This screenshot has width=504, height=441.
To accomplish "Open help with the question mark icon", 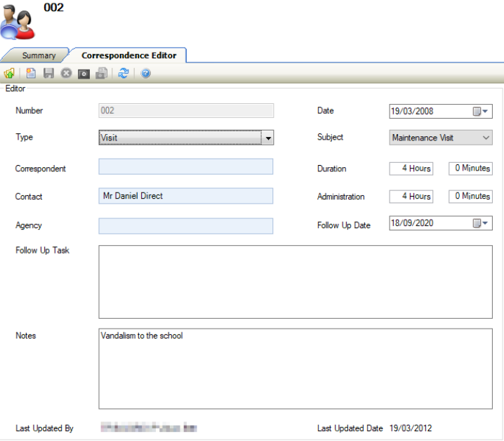I will tap(145, 73).
